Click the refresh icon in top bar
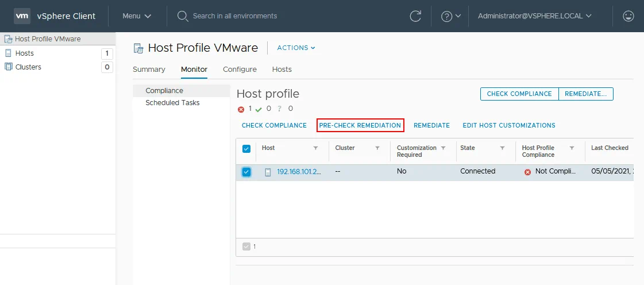This screenshot has height=285, width=644. [x=415, y=16]
